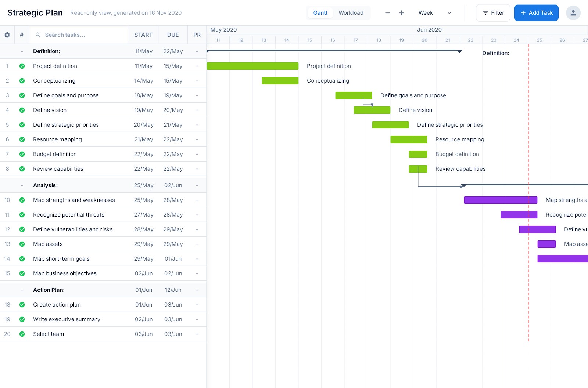Open the Filter options
The width and height of the screenshot is (588, 388).
pyautogui.click(x=493, y=12)
